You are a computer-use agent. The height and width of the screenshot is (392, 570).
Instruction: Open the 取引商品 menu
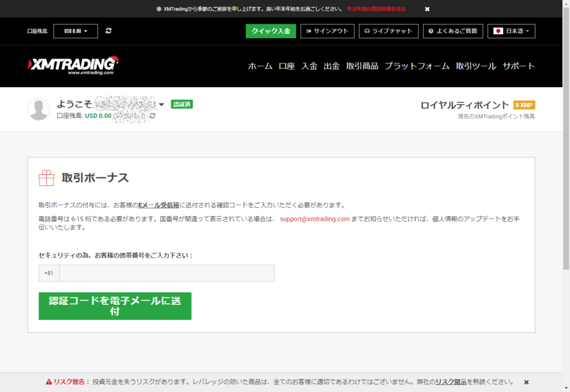[362, 66]
